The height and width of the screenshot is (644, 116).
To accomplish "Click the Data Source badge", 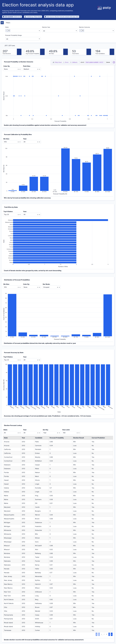I will pyautogui.click(x=62, y=17).
